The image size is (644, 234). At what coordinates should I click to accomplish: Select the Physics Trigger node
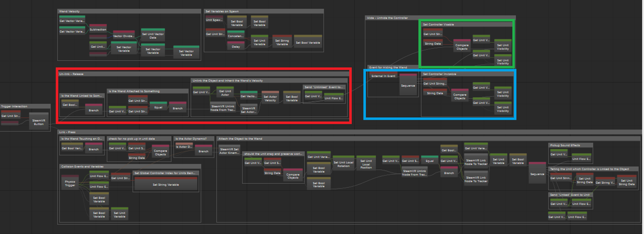coord(70,183)
